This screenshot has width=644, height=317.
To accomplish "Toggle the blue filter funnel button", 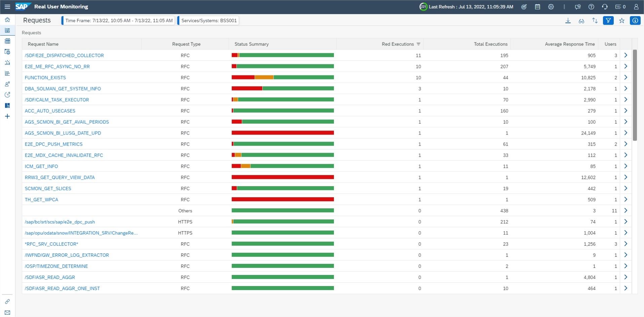I will pos(608,21).
